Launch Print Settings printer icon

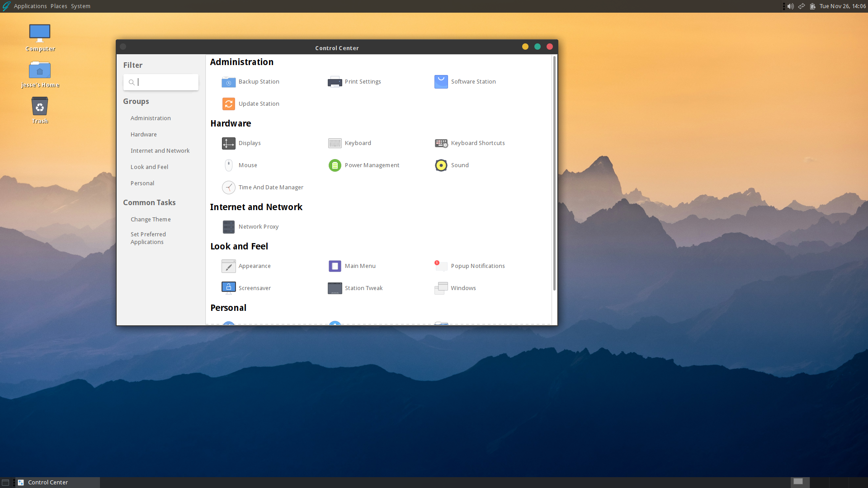pyautogui.click(x=335, y=82)
